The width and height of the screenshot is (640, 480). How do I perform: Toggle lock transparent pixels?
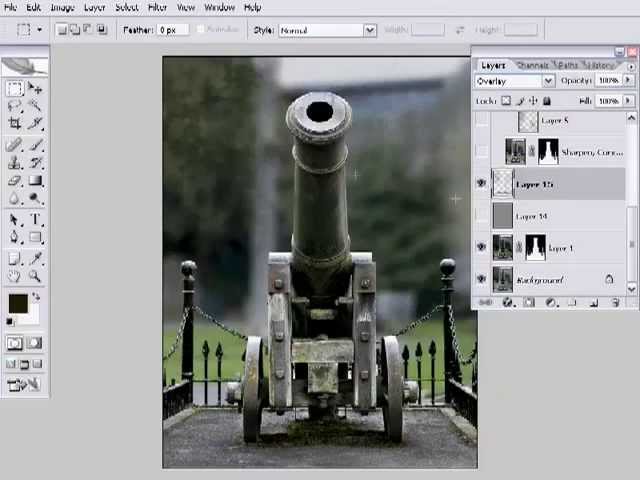coord(506,100)
